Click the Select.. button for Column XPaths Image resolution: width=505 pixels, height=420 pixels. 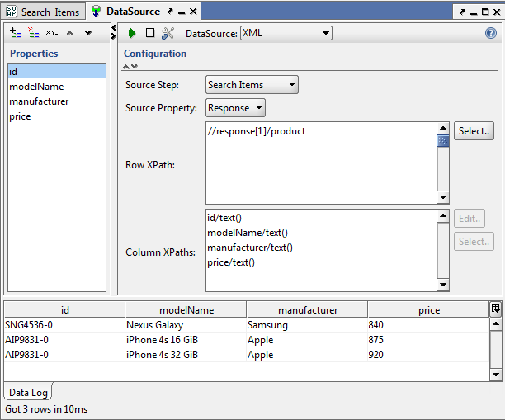click(474, 242)
